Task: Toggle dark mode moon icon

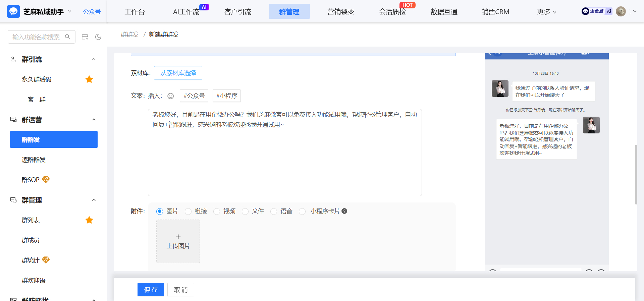Action: click(x=98, y=37)
